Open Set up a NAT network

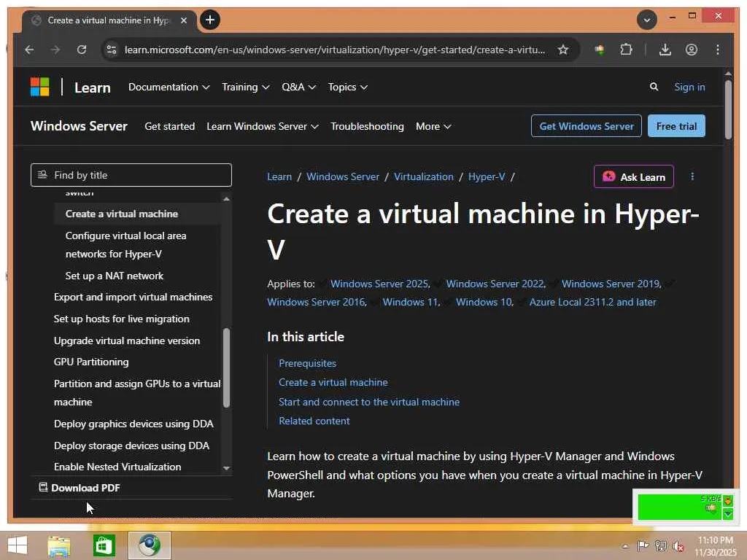[115, 276]
